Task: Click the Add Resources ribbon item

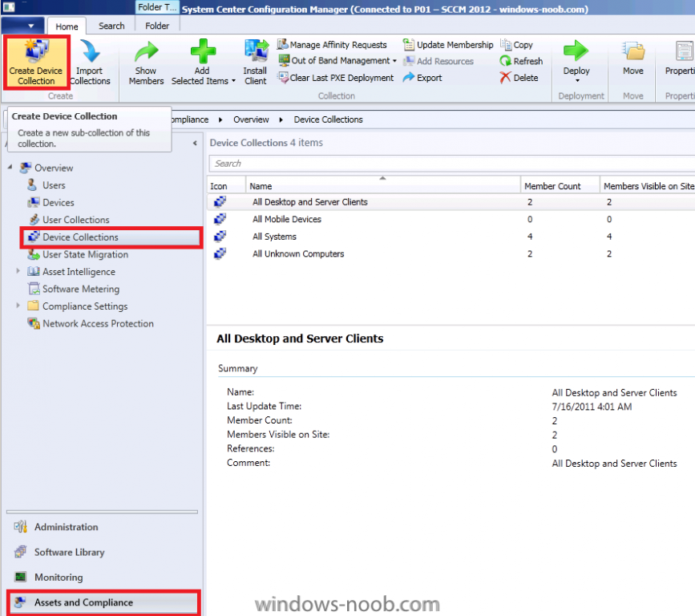Action: click(x=438, y=61)
